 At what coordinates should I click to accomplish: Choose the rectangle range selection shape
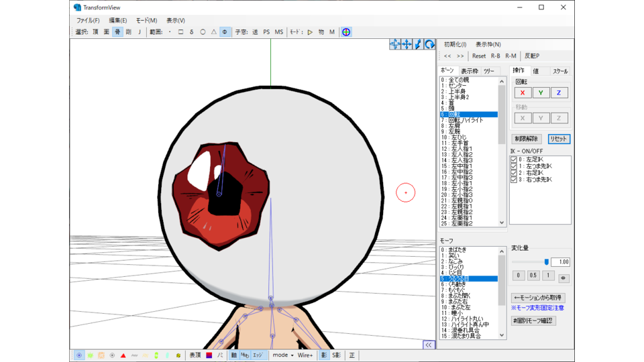tap(180, 32)
